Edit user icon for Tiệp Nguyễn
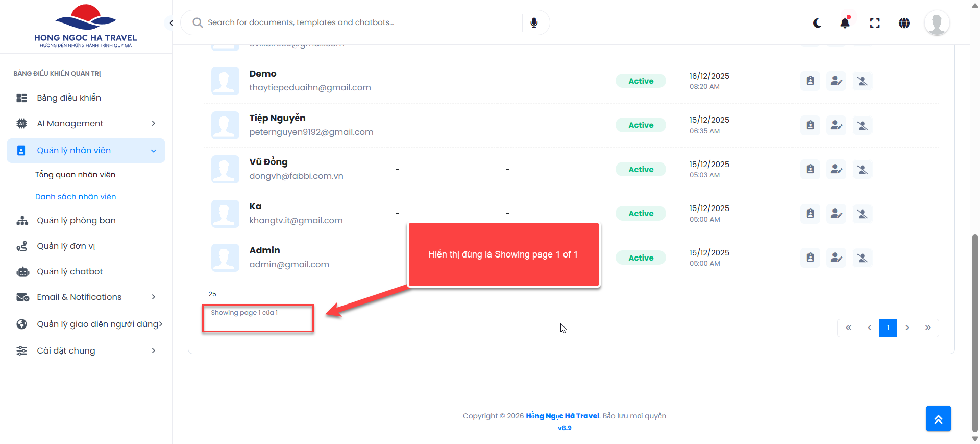This screenshot has width=980, height=444. 836,125
